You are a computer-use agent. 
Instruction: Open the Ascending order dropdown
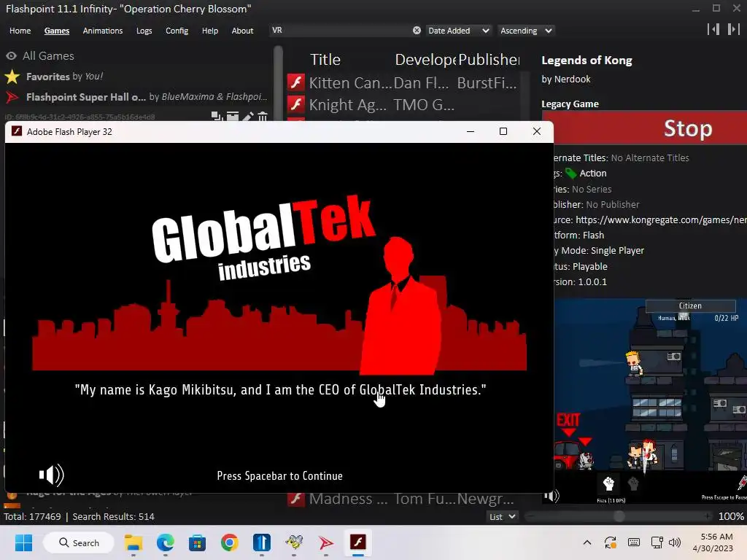click(525, 31)
